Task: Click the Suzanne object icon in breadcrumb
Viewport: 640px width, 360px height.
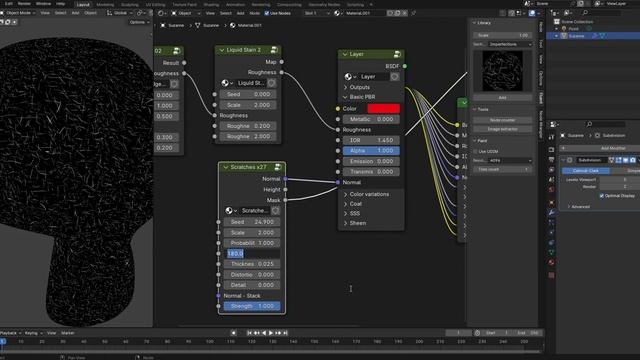Action: pos(163,25)
